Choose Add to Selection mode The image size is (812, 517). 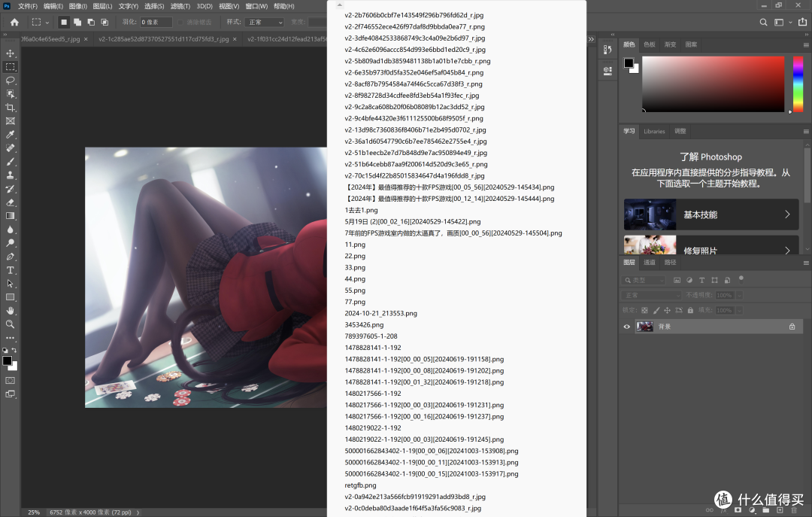77,23
